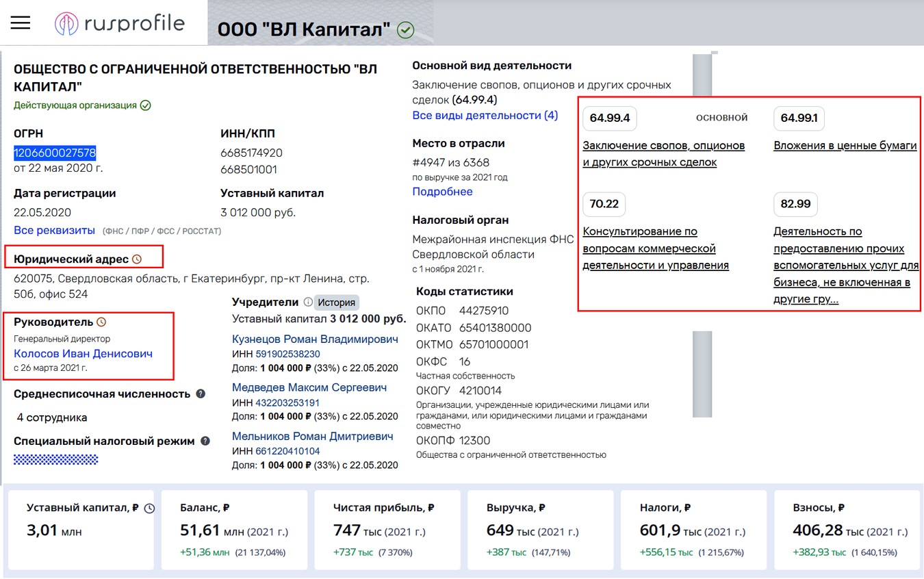The image size is (924, 579).
Task: Select activity code badge 64.99.4
Action: pyautogui.click(x=609, y=118)
